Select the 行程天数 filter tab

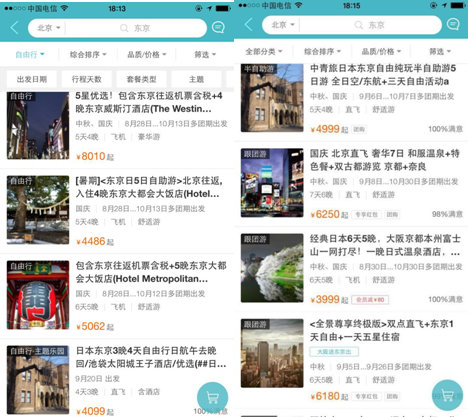87,79
